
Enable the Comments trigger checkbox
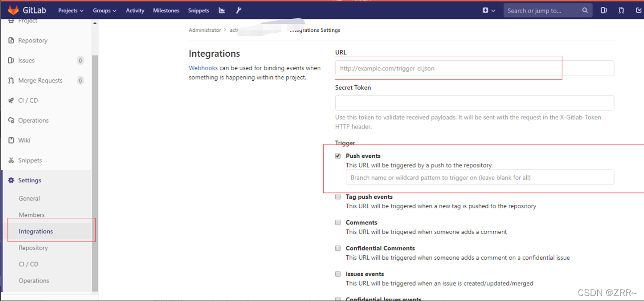click(x=338, y=223)
